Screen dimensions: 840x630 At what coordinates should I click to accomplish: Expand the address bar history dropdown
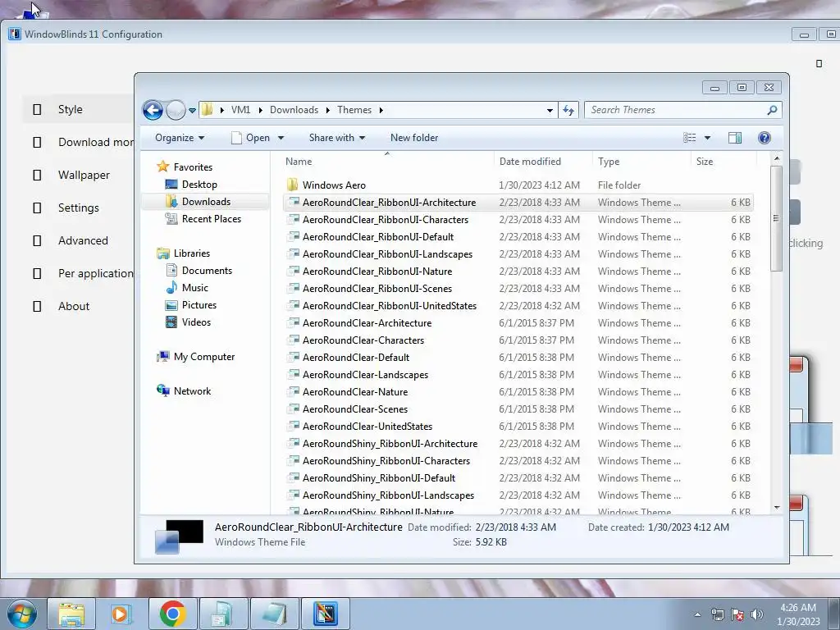point(550,111)
